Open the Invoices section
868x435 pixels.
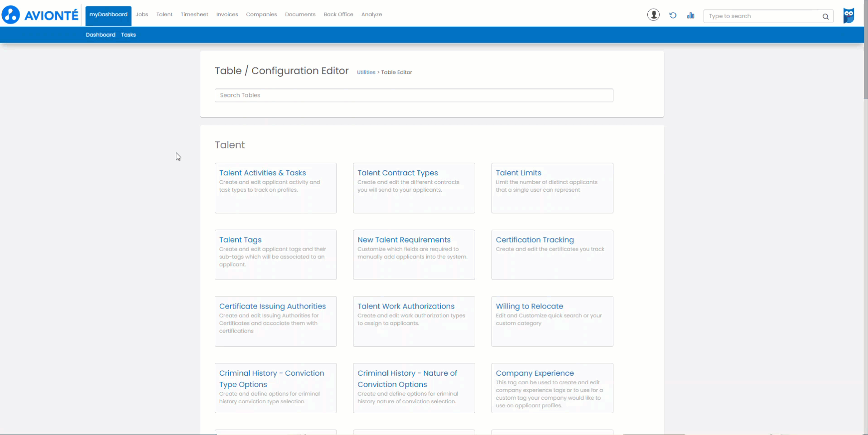(227, 14)
